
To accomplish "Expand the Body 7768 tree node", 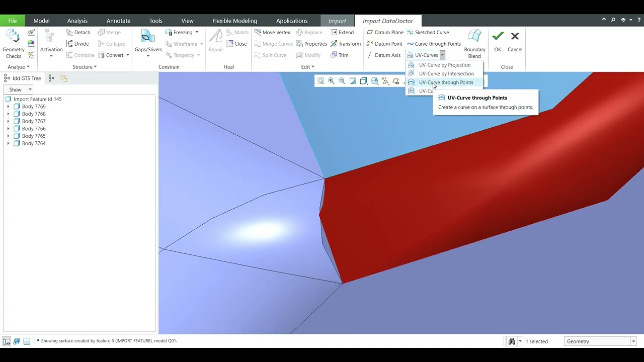I will (x=8, y=114).
